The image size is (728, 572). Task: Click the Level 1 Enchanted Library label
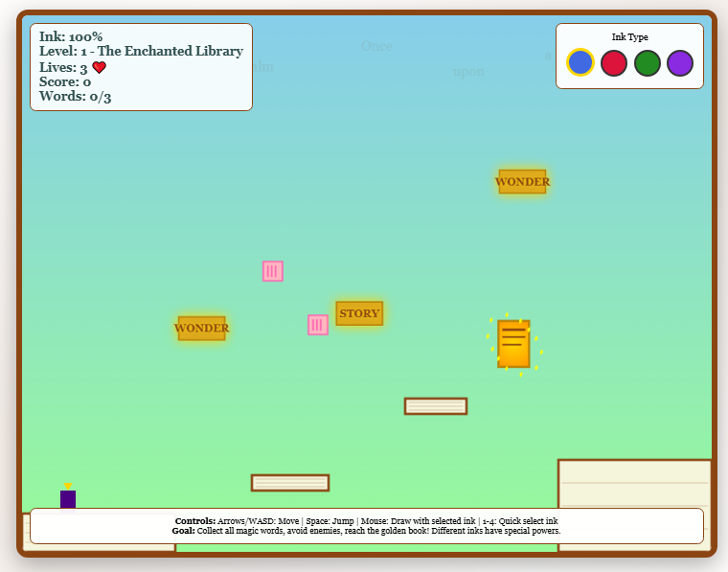[141, 51]
